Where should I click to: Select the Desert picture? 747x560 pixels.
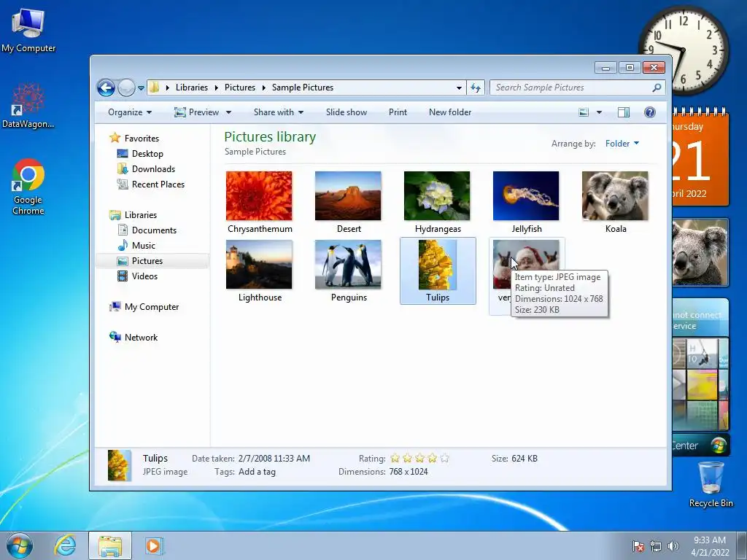pos(348,196)
